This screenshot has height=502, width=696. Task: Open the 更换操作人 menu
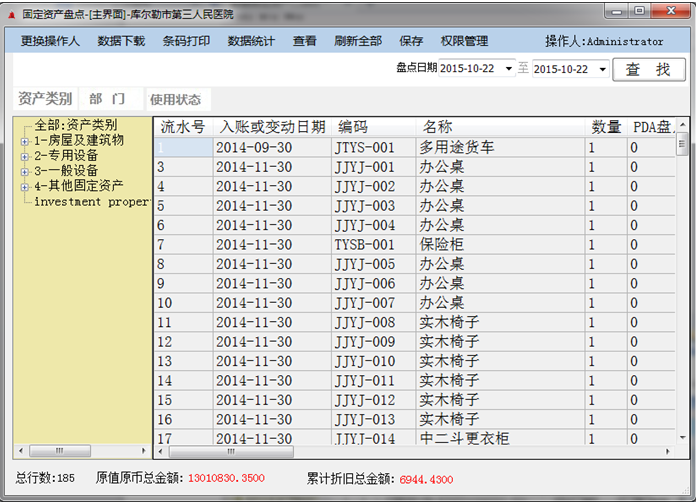click(x=50, y=41)
